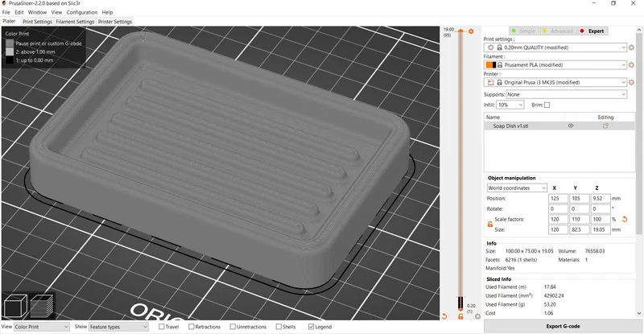Click the orange filament color swatch
Viewport: 644px width, 334px height.
click(491, 65)
